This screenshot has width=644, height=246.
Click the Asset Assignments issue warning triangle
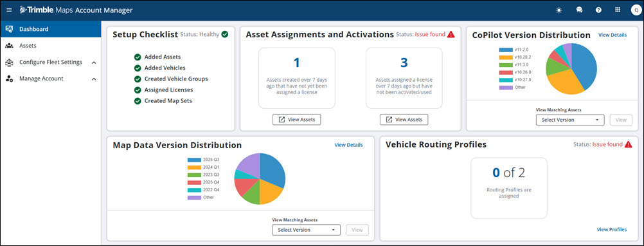451,35
